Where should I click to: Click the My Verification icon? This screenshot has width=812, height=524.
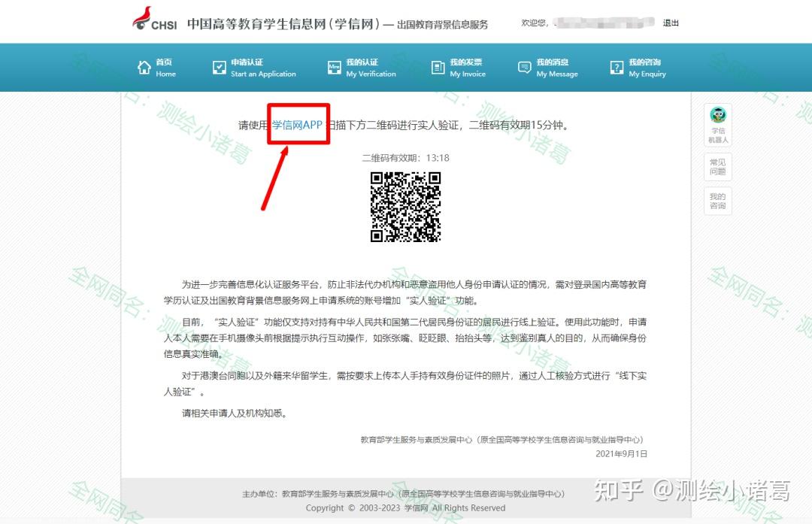click(x=334, y=68)
